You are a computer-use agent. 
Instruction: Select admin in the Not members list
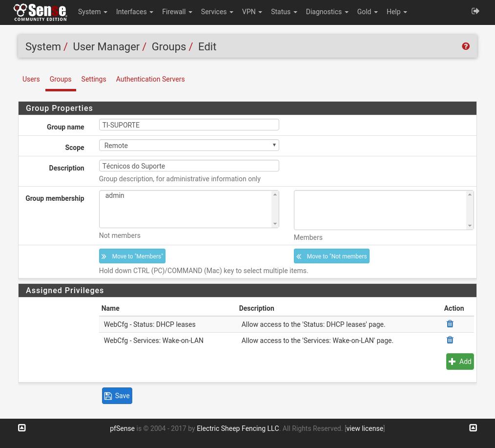click(x=115, y=195)
